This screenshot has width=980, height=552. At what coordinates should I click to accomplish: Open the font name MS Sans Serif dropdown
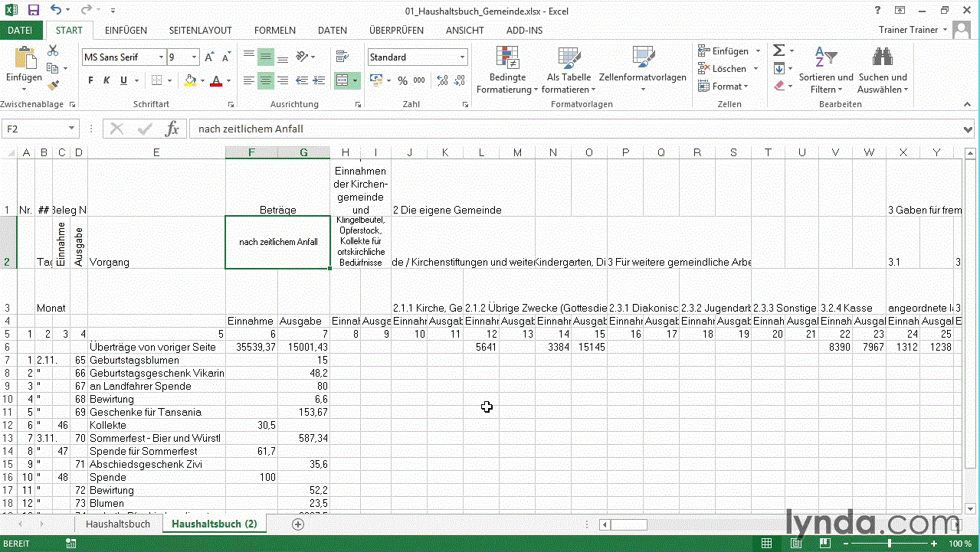point(161,57)
